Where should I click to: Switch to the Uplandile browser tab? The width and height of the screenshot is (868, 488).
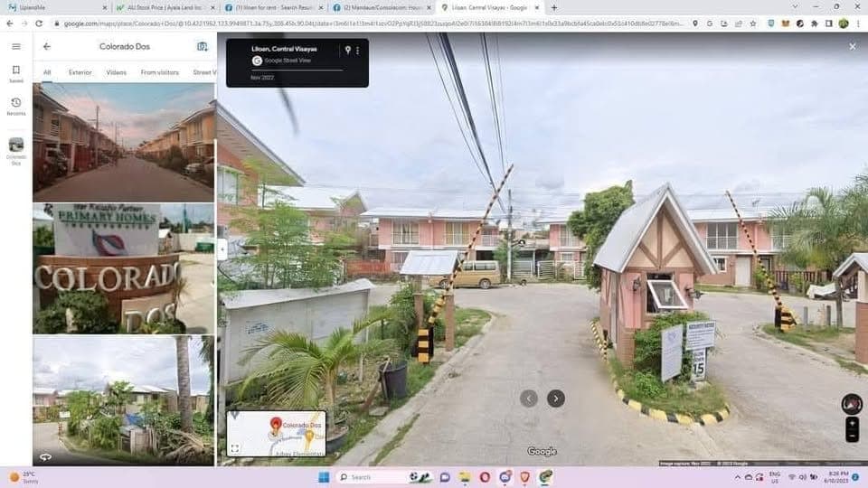click(x=56, y=8)
